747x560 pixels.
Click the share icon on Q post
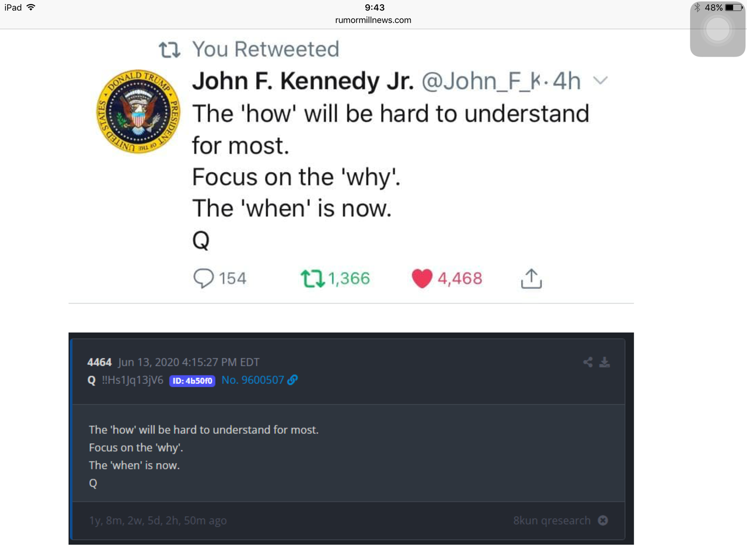(588, 362)
